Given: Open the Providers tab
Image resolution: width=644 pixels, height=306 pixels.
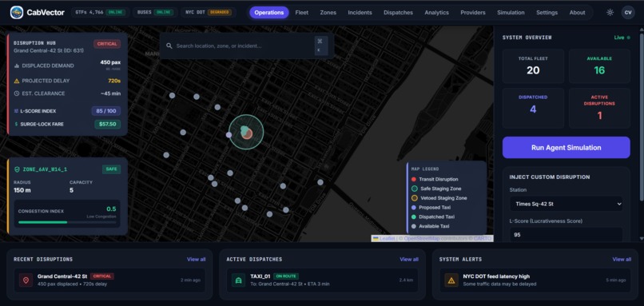Looking at the screenshot, I should coord(473,12).
